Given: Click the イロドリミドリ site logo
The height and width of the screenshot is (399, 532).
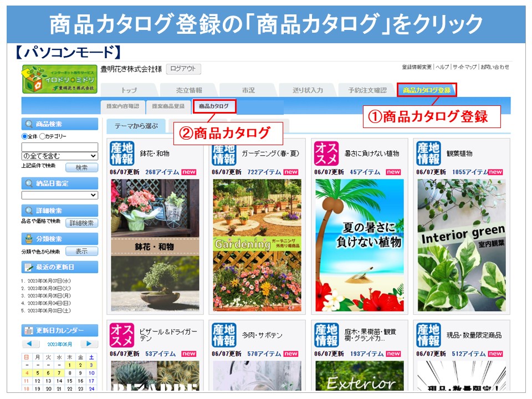Looking at the screenshot, I should pos(59,80).
